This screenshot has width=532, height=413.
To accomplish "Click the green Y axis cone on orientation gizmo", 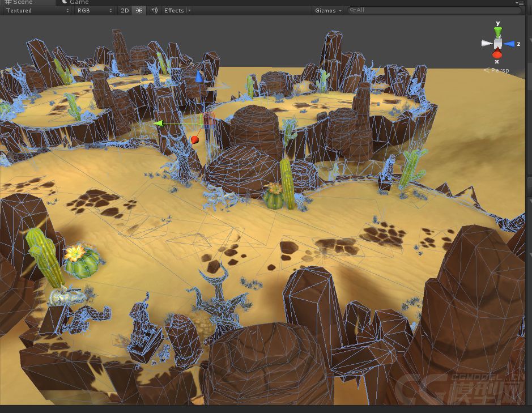I will tap(498, 32).
